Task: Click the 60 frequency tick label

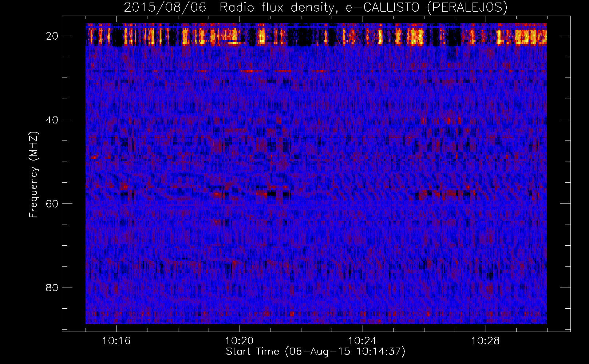Action: (x=52, y=204)
